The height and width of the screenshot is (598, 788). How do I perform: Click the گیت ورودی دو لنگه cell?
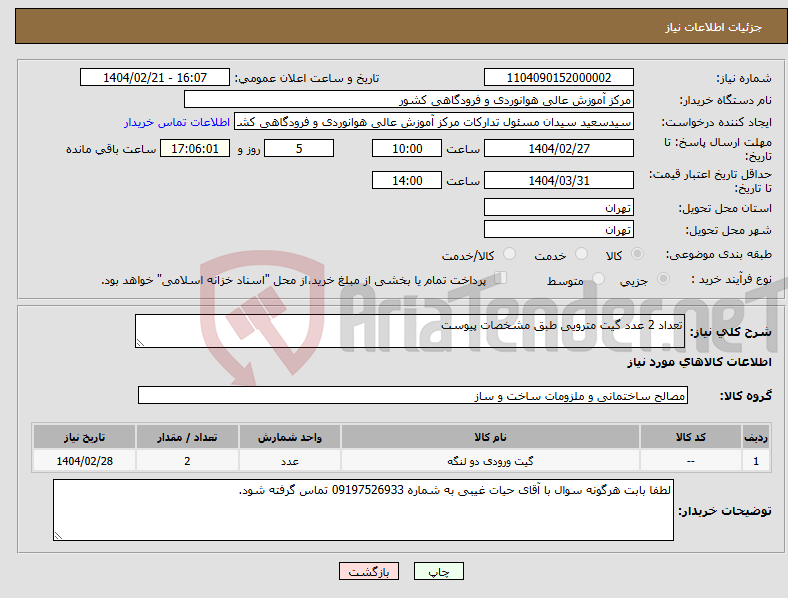pos(490,461)
